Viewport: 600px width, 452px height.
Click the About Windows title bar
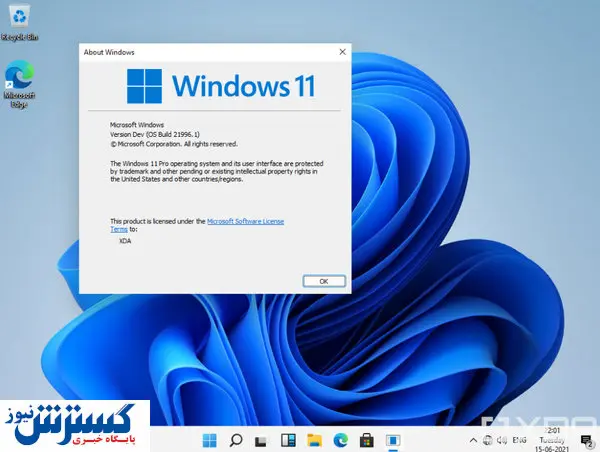coord(200,51)
